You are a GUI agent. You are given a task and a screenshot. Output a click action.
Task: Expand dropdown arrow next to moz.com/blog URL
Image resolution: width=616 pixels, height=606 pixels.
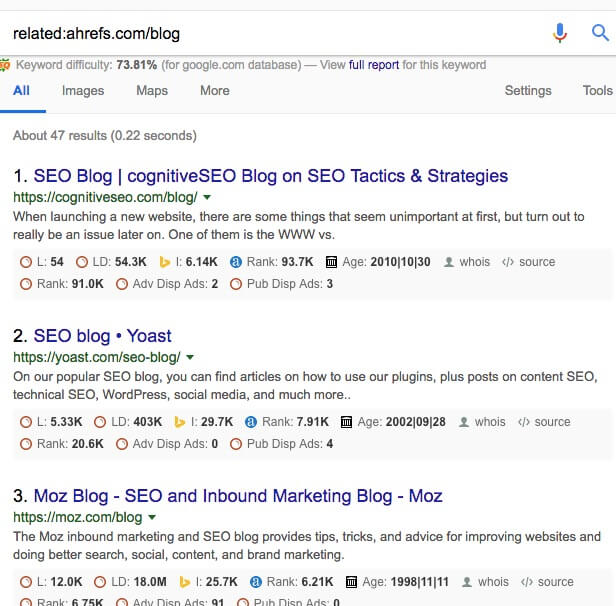coord(152,517)
